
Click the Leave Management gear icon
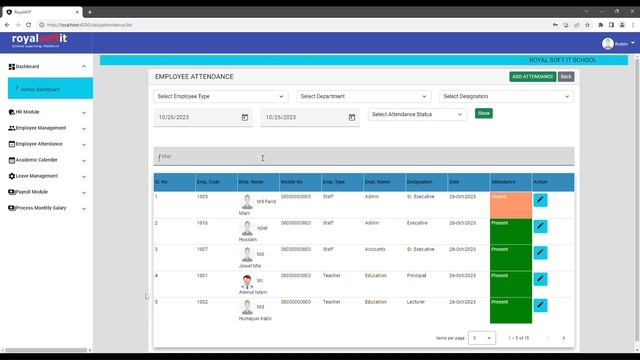(11, 176)
